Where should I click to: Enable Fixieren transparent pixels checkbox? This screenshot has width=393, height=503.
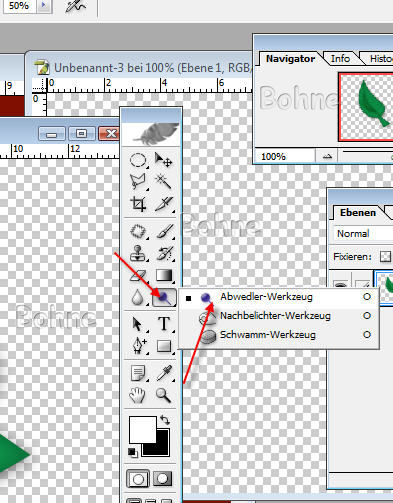click(x=386, y=257)
